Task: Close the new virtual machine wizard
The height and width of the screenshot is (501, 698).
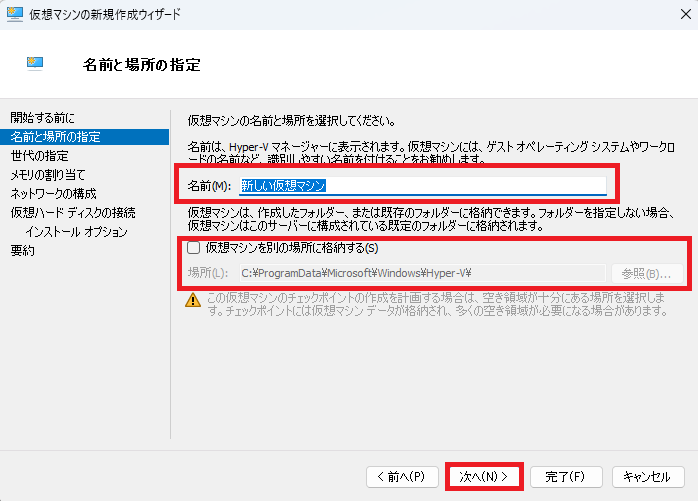Action: click(686, 14)
